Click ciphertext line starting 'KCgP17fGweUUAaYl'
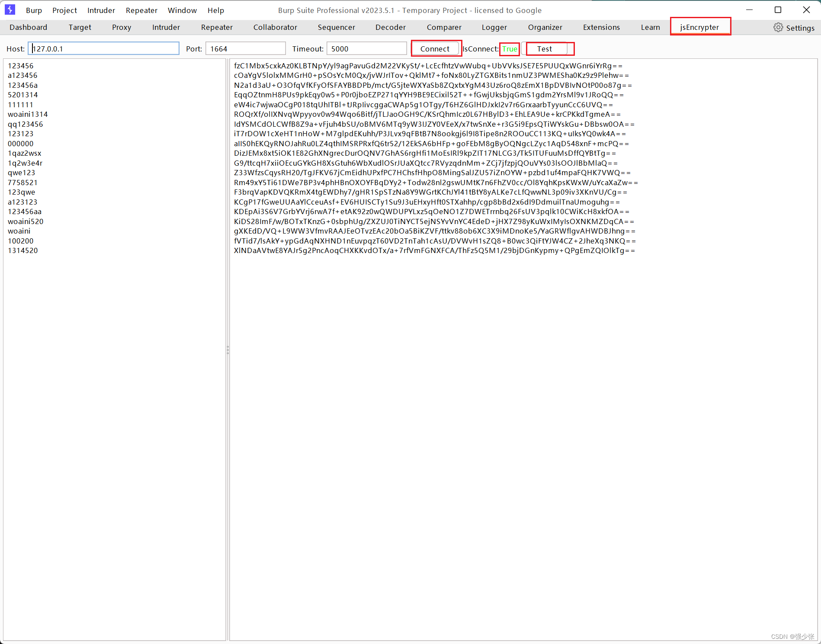 point(427,202)
